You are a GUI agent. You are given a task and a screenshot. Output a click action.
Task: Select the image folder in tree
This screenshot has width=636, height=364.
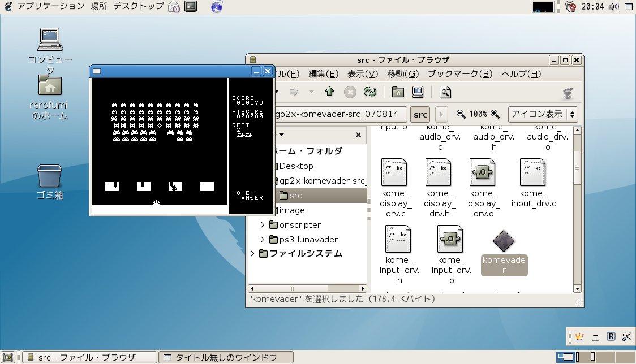pyautogui.click(x=291, y=210)
